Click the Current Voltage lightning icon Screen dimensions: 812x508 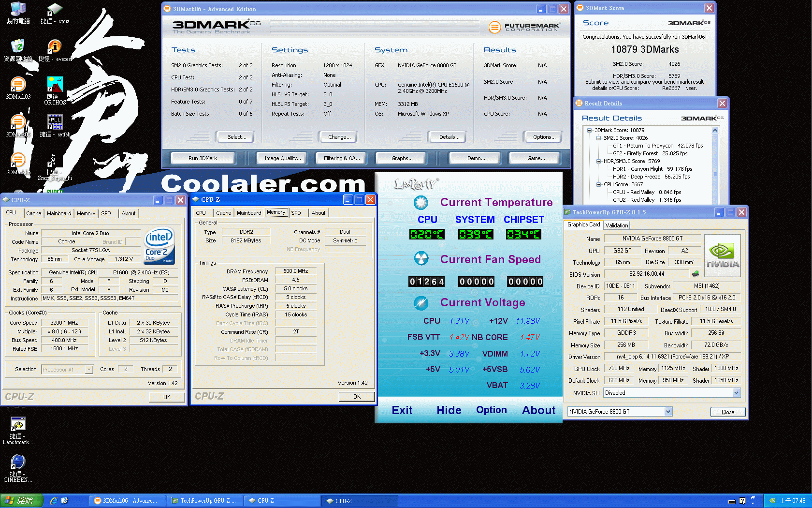(x=421, y=303)
